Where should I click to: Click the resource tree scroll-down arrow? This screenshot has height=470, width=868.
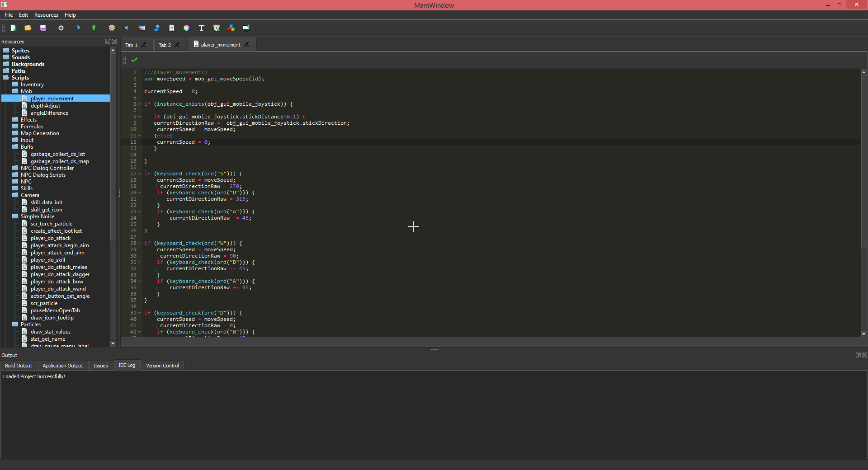pos(113,343)
